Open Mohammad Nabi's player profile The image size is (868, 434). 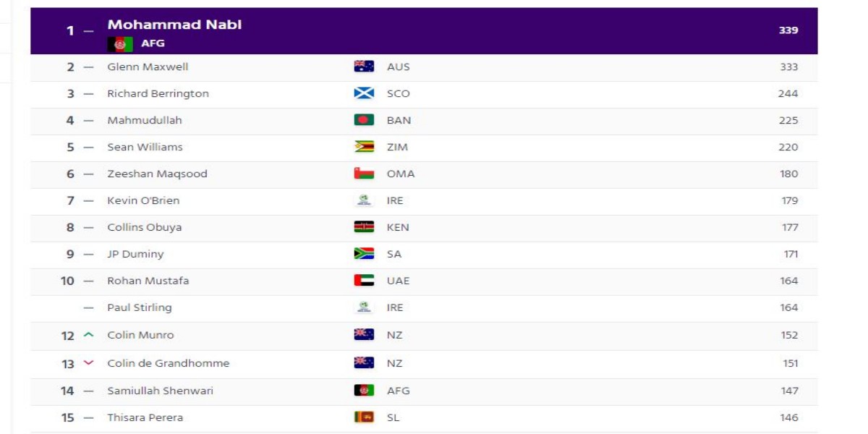pos(174,25)
